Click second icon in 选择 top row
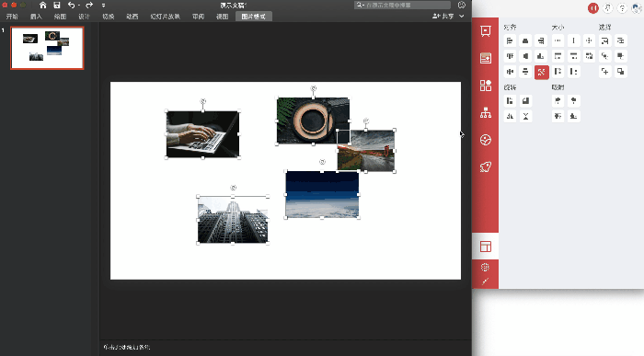This screenshot has width=644, height=356. pos(621,40)
